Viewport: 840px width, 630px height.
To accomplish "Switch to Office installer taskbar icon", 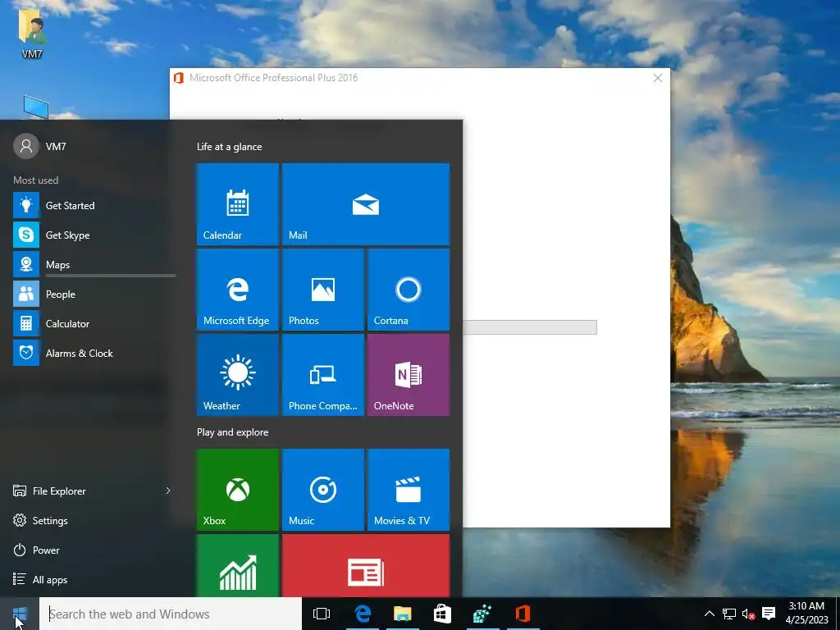I will tap(523, 614).
